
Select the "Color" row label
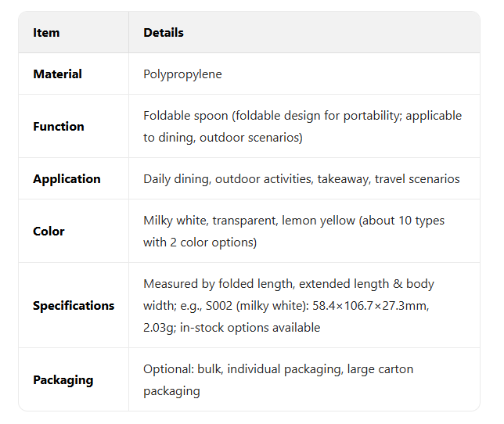pyautogui.click(x=49, y=232)
